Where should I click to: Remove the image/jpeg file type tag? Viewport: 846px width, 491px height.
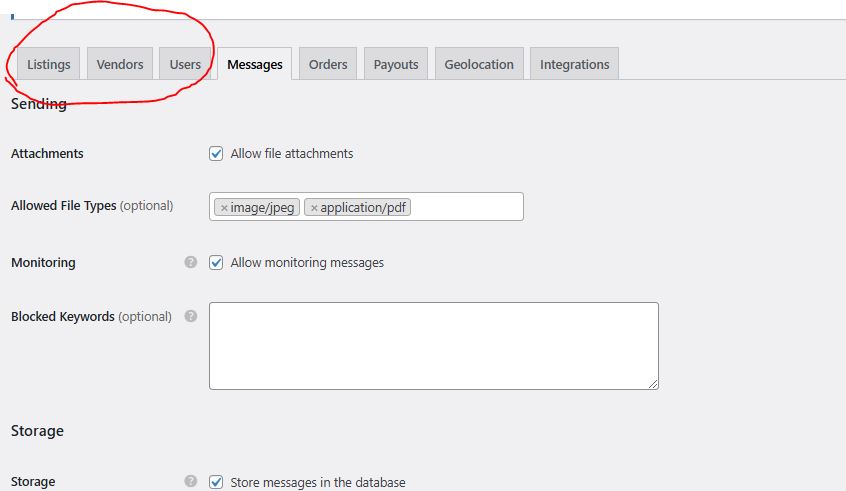pyautogui.click(x=224, y=208)
